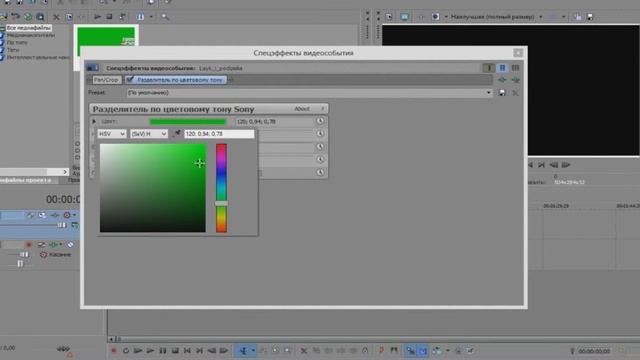The width and height of the screenshot is (640, 360).
Task: Click the hue slider handle
Action: (221, 203)
